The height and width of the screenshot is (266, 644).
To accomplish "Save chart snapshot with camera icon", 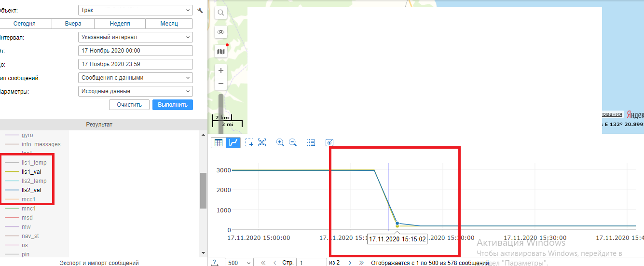I will [329, 142].
